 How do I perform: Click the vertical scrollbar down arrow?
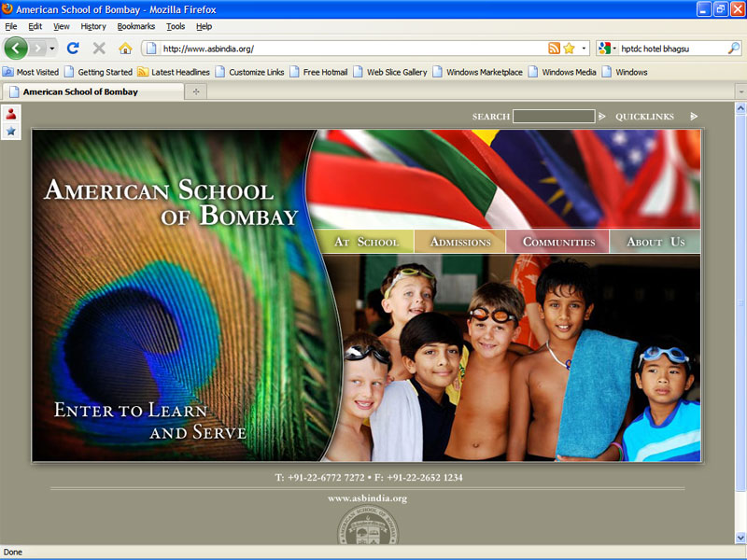(x=740, y=538)
